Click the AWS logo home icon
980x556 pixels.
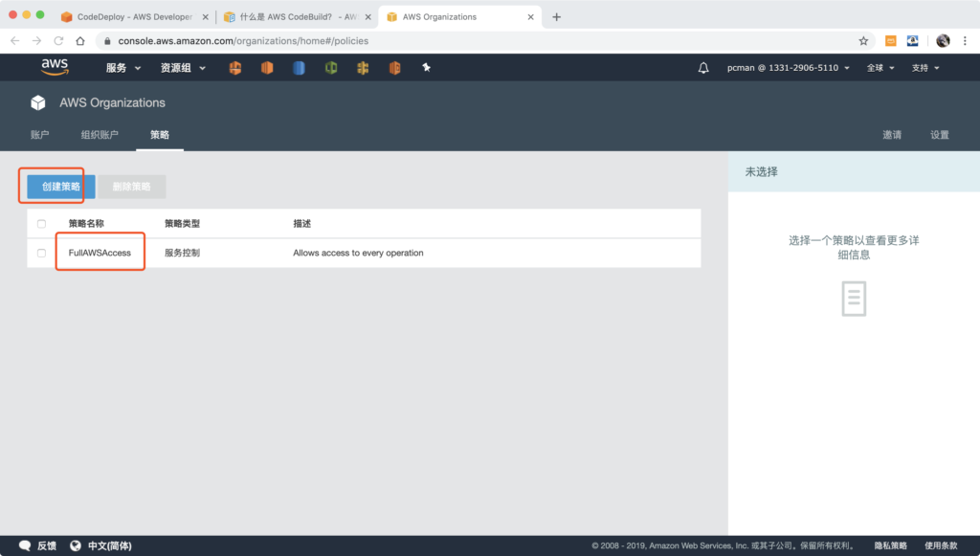coord(55,67)
